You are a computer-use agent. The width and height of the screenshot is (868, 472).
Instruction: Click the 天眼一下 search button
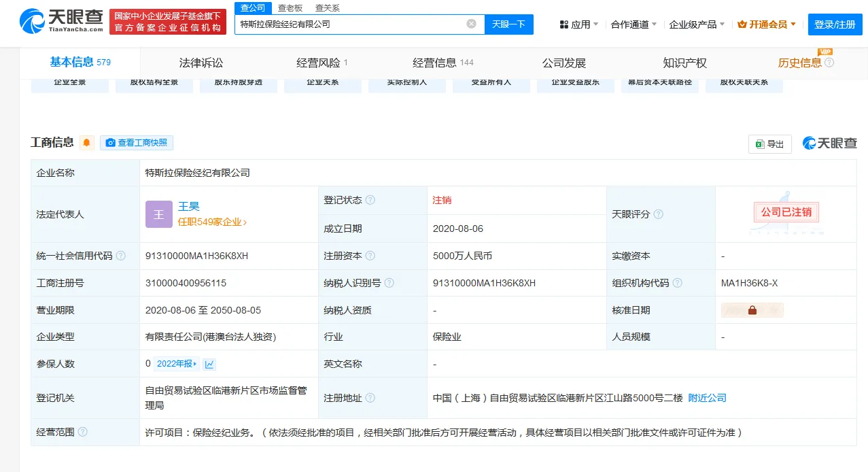coord(509,24)
